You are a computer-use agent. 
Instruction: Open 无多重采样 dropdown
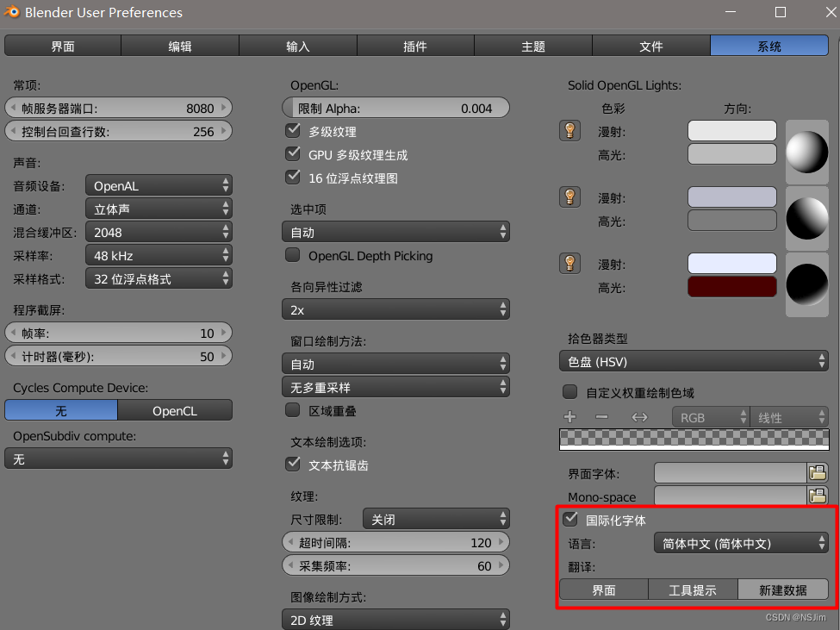[x=396, y=387]
